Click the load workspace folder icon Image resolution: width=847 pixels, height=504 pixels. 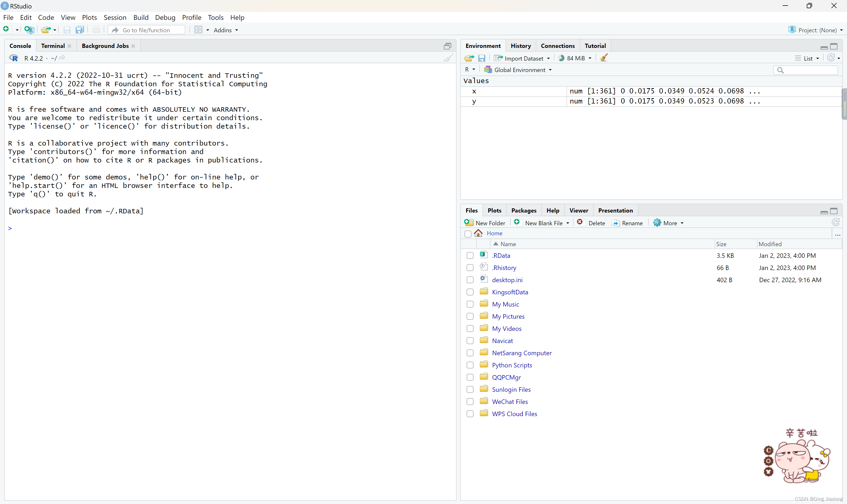click(469, 58)
